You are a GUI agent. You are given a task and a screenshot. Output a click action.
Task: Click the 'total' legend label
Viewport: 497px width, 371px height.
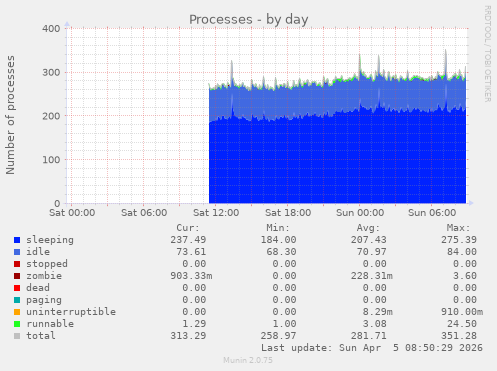point(41,336)
